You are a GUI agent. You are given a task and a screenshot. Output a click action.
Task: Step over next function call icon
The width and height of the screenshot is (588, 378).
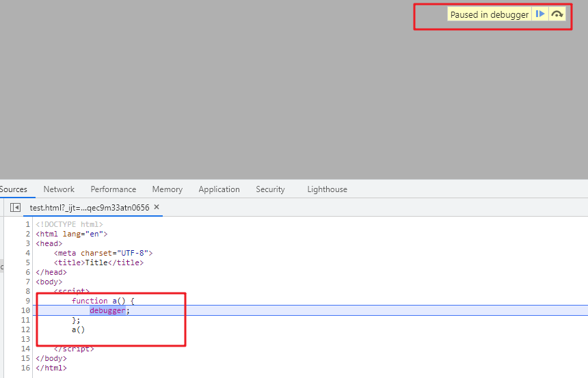557,14
